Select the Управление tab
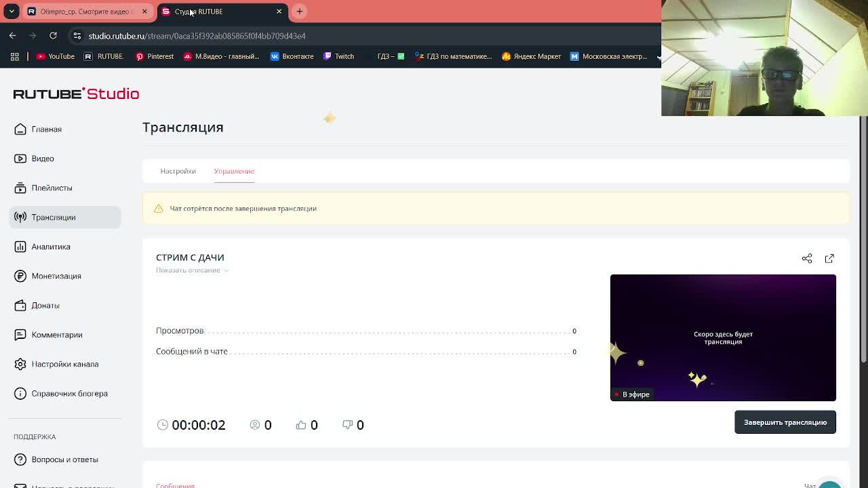Screen dimensions: 868x488 point(234,171)
